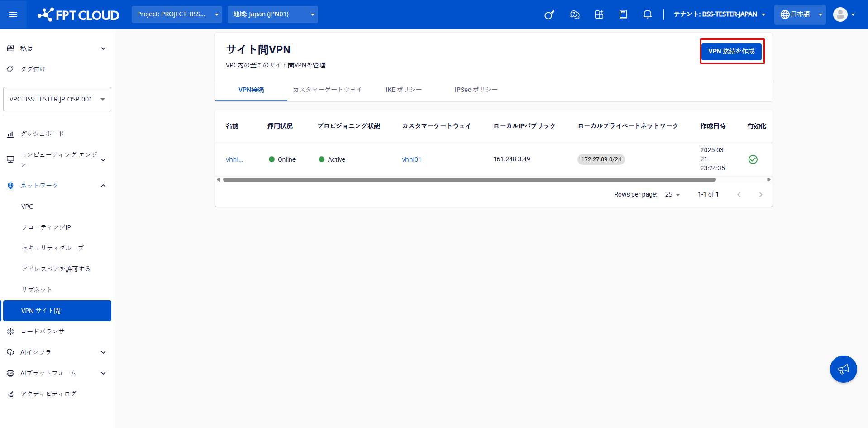
Task: Click the FPT Cloud logo
Action: 78,14
